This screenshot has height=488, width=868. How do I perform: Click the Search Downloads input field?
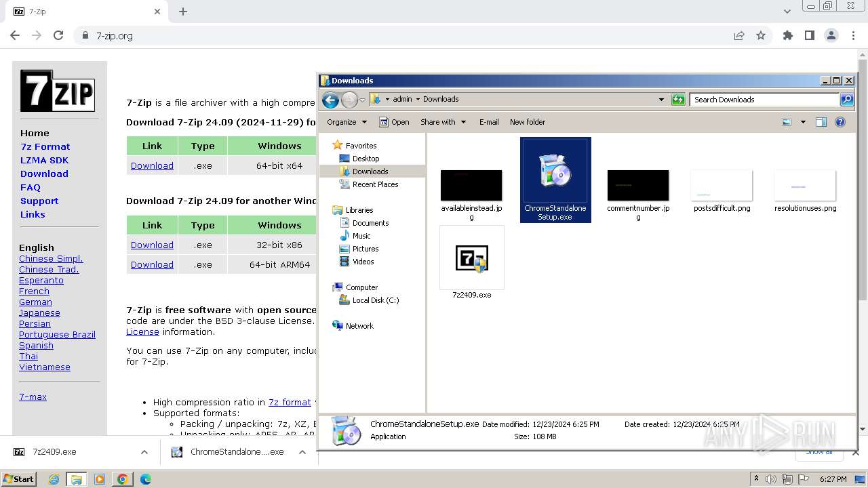click(x=765, y=100)
